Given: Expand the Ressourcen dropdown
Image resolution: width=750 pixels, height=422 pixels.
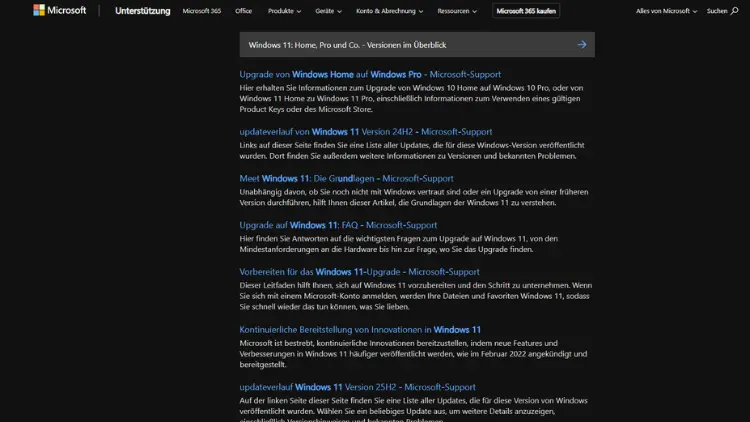Looking at the screenshot, I should (457, 11).
